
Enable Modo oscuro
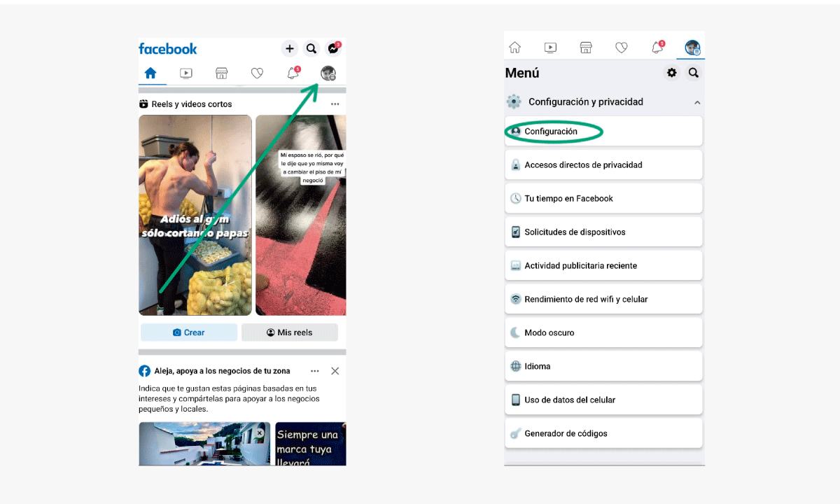coord(603,332)
